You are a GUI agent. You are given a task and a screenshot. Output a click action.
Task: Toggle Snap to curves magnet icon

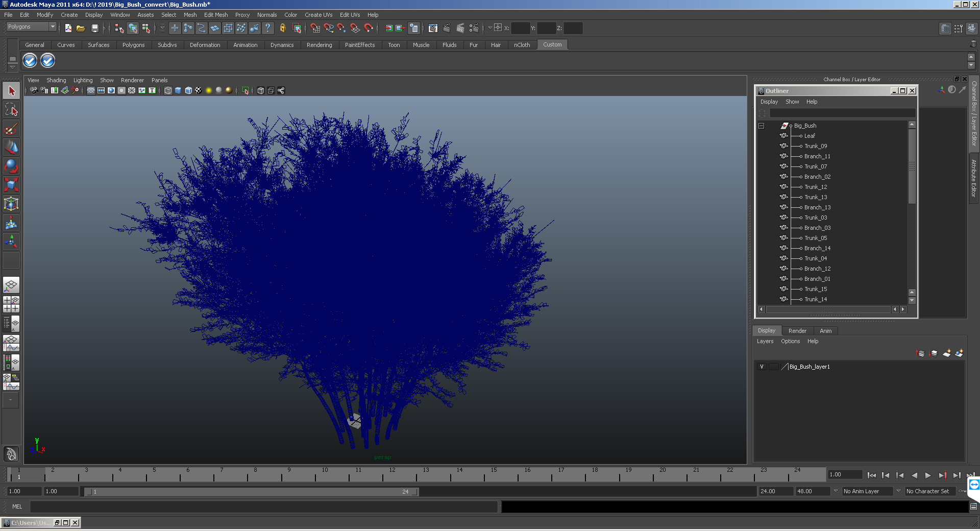(329, 28)
